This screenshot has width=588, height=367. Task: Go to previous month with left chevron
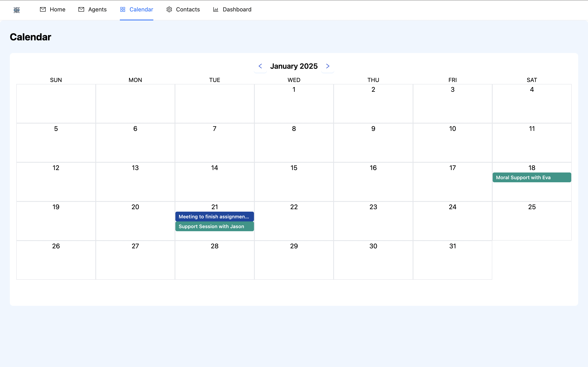[260, 66]
